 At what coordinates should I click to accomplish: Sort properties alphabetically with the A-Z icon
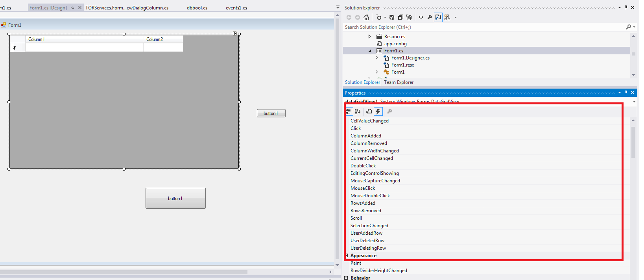click(x=358, y=111)
